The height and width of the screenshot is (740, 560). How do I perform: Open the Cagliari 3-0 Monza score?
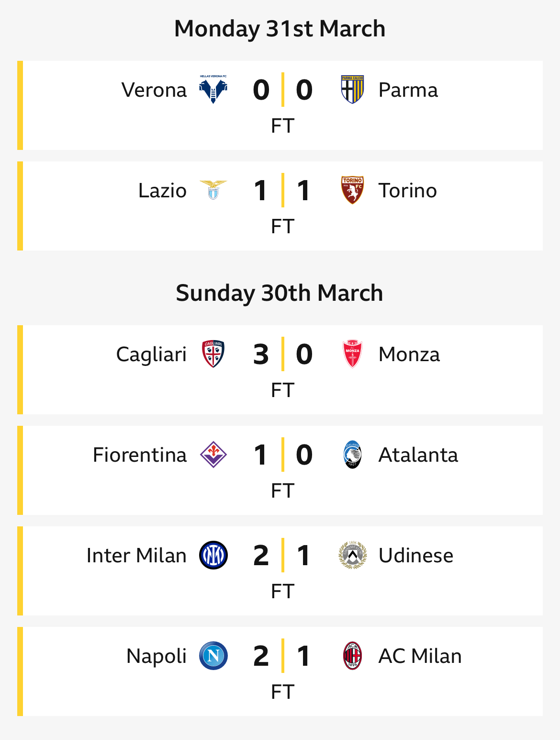(282, 354)
